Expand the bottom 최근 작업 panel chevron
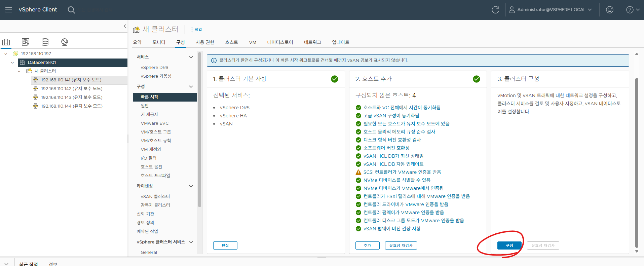 [x=6, y=264]
